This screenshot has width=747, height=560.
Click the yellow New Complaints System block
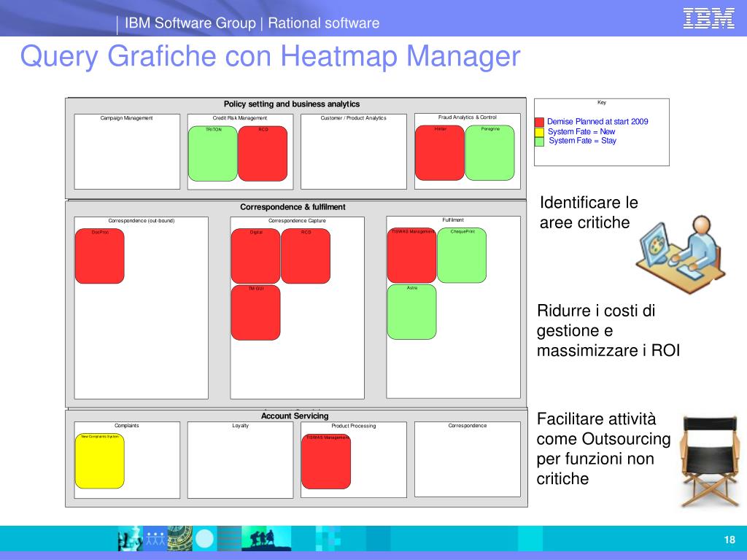point(99,461)
